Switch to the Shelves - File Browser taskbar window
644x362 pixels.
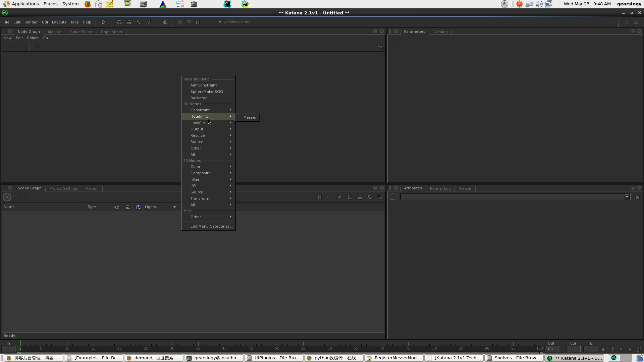click(514, 358)
